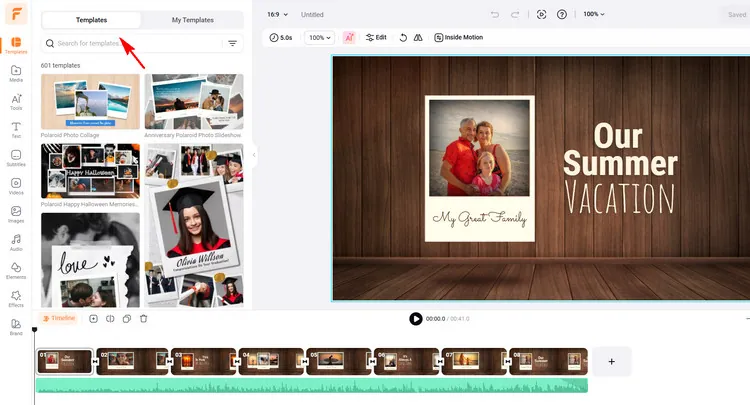This screenshot has height=405, width=750.
Task: Select the green audio waveform track
Action: click(312, 385)
